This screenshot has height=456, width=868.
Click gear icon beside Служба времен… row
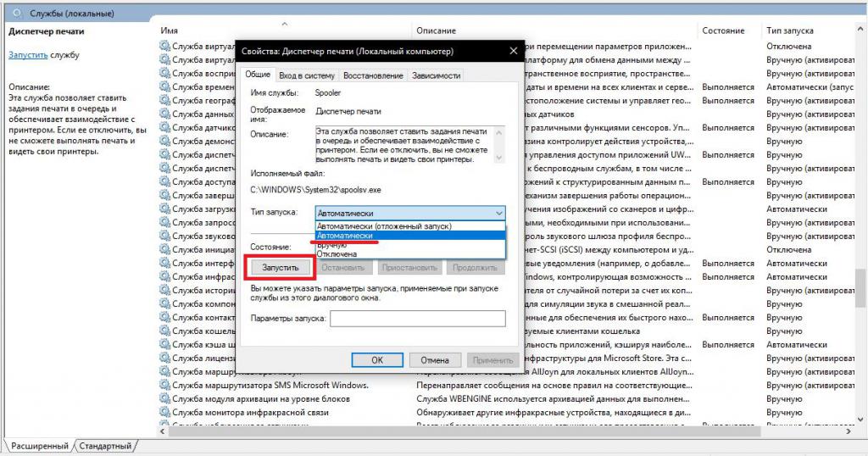coord(165,86)
